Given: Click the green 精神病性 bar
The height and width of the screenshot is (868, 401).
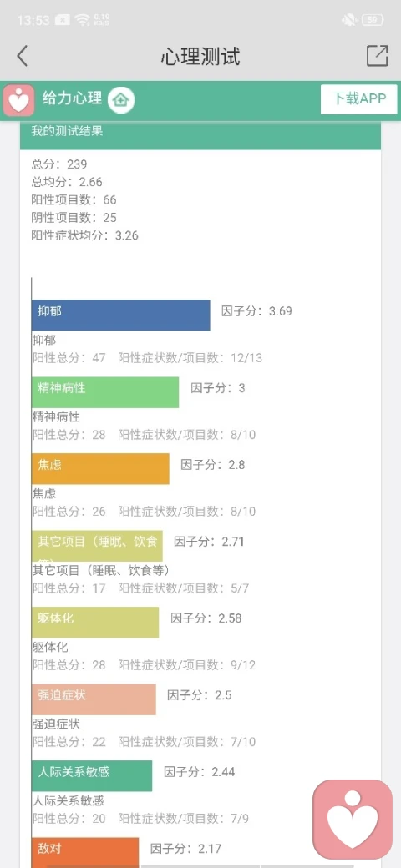Looking at the screenshot, I should tap(105, 392).
